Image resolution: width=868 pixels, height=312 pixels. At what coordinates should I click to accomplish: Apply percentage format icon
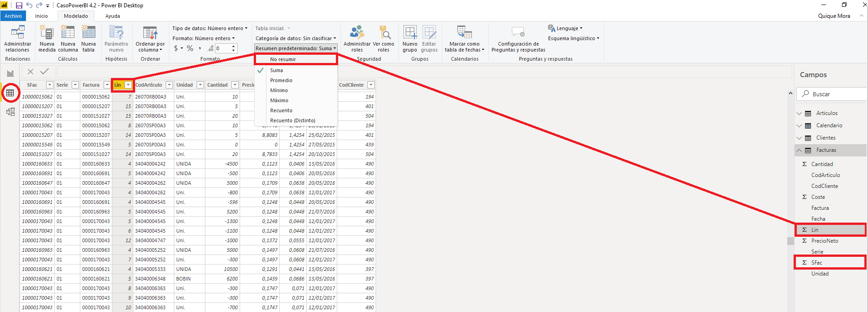pyautogui.click(x=190, y=48)
